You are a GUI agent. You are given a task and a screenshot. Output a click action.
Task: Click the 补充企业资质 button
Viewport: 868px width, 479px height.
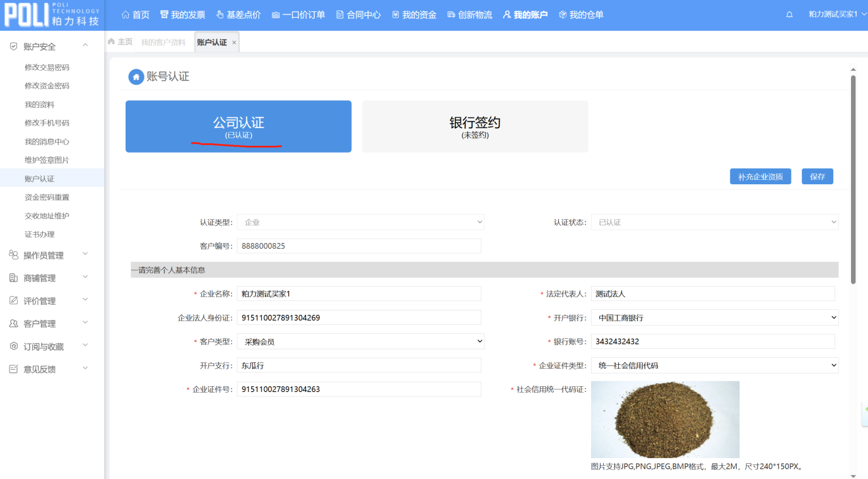[x=760, y=177]
